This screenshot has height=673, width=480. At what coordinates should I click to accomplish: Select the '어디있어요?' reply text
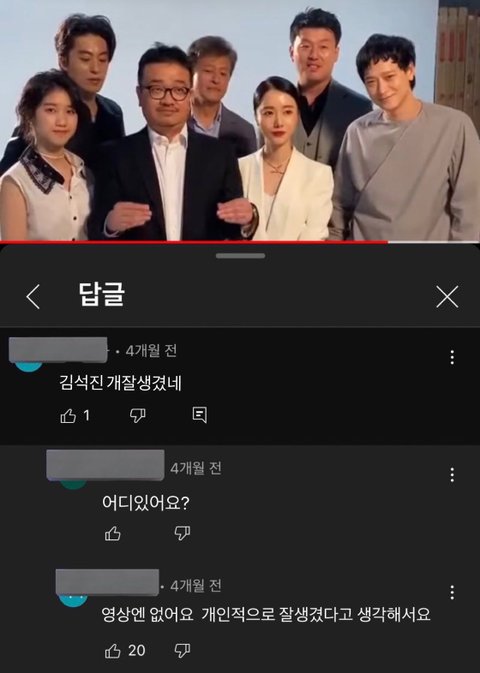click(146, 502)
